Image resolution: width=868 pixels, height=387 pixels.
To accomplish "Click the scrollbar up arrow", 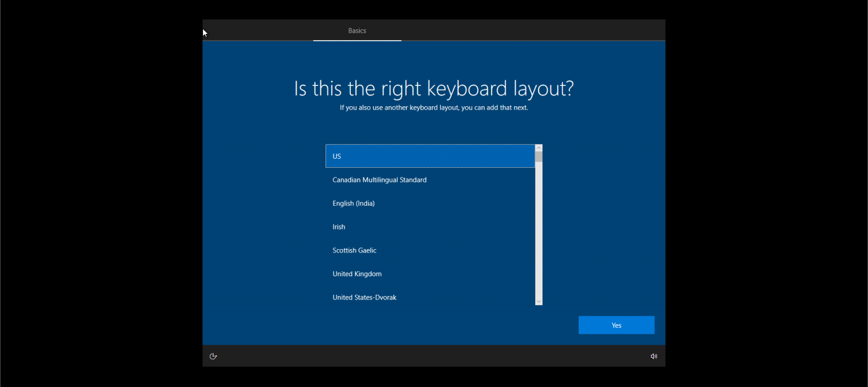I will click(539, 148).
